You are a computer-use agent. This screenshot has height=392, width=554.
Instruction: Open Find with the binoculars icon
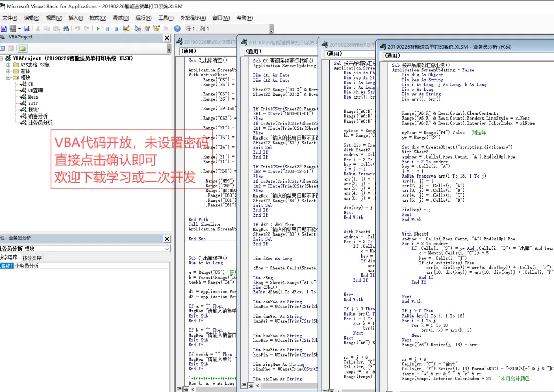(x=66, y=29)
